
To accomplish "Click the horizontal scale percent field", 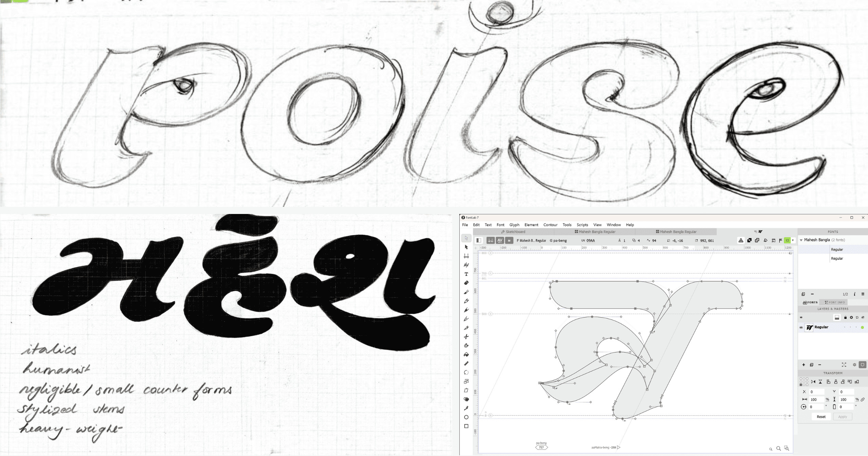I will tap(817, 399).
